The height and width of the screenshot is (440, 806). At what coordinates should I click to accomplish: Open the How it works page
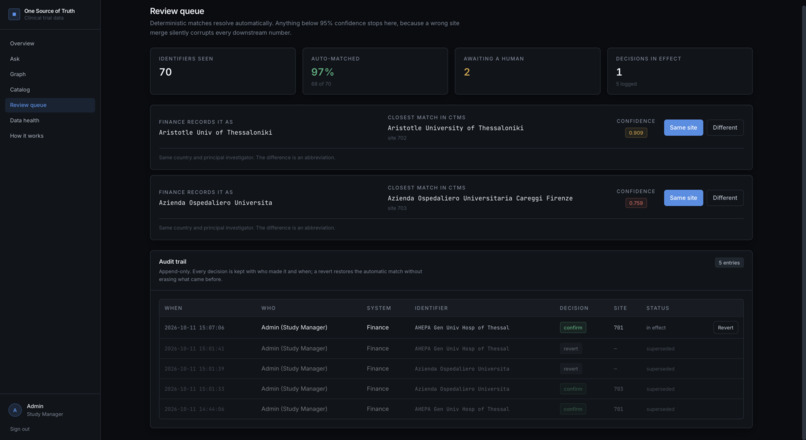click(50, 136)
